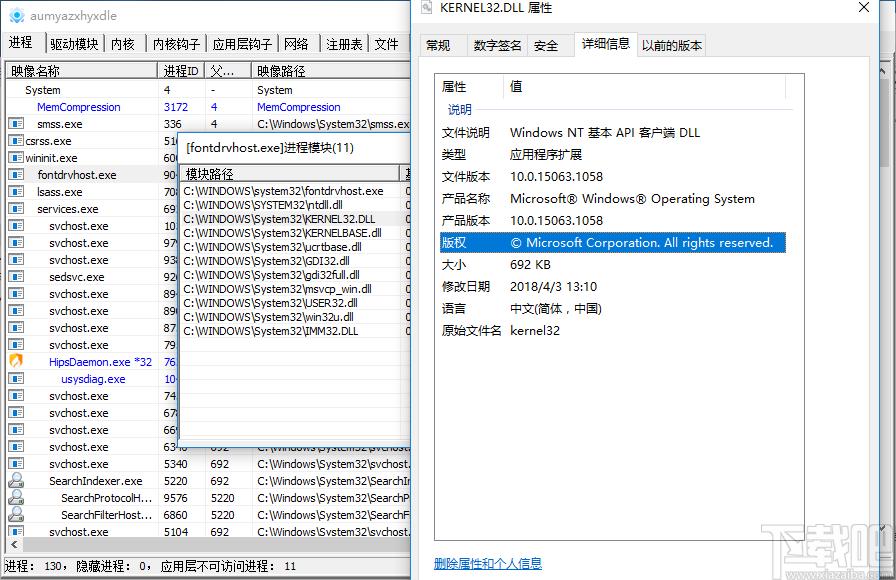Click the sedsvc.exe process icon
The image size is (896, 580).
pyautogui.click(x=16, y=277)
